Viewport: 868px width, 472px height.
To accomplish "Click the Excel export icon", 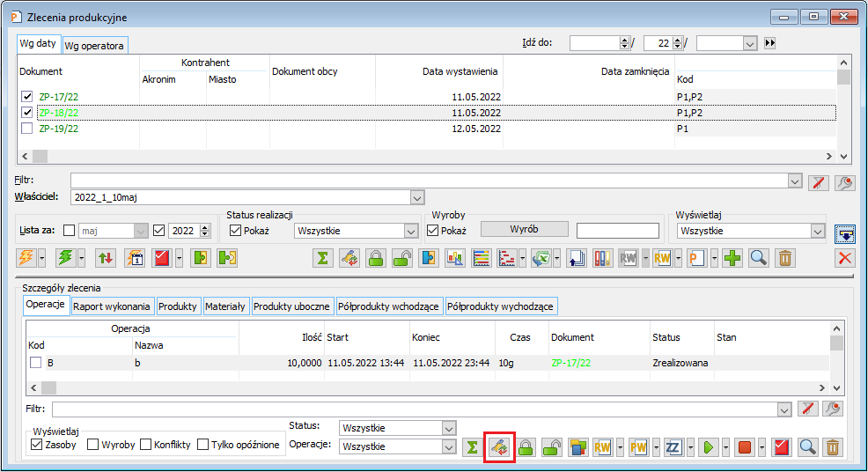I will coord(541,258).
